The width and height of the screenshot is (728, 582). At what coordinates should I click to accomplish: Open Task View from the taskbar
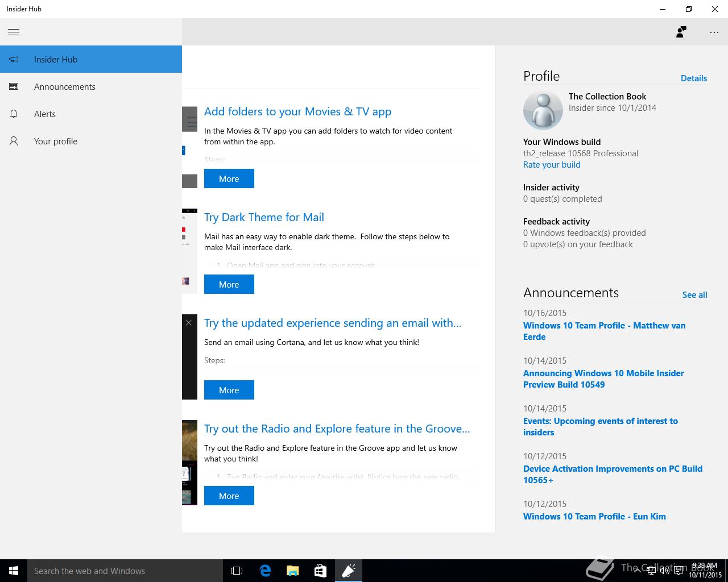(237, 571)
